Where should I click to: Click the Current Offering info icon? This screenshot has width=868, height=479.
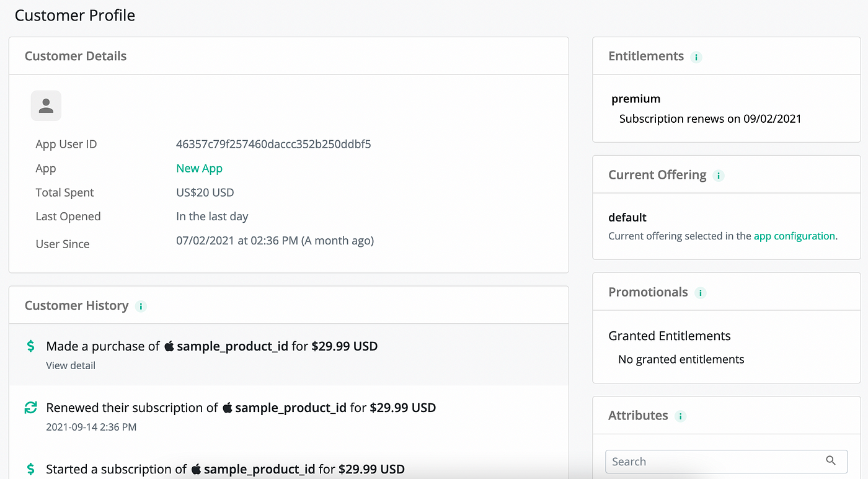[719, 176]
